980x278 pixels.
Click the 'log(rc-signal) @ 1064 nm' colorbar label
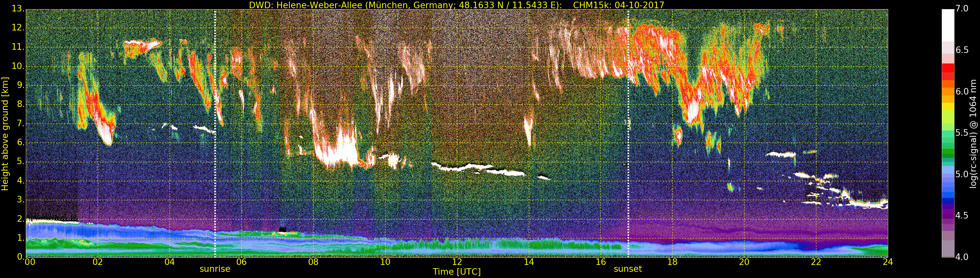click(973, 134)
